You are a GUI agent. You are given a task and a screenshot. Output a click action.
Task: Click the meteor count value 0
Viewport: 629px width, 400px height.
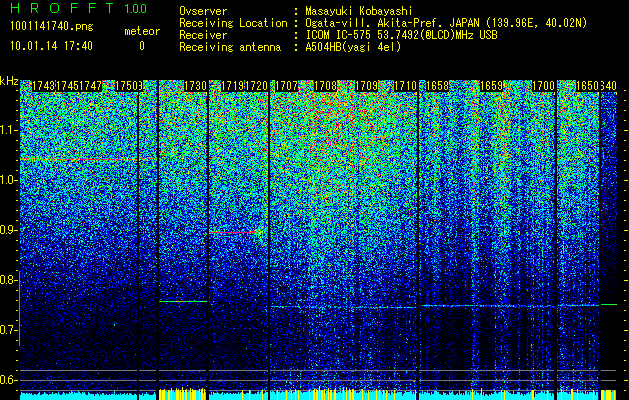[x=142, y=47]
